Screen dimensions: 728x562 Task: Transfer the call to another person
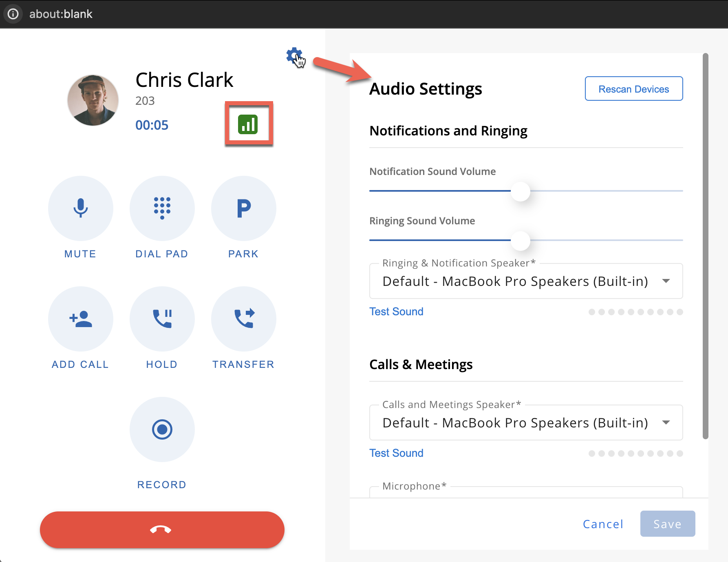pyautogui.click(x=243, y=319)
